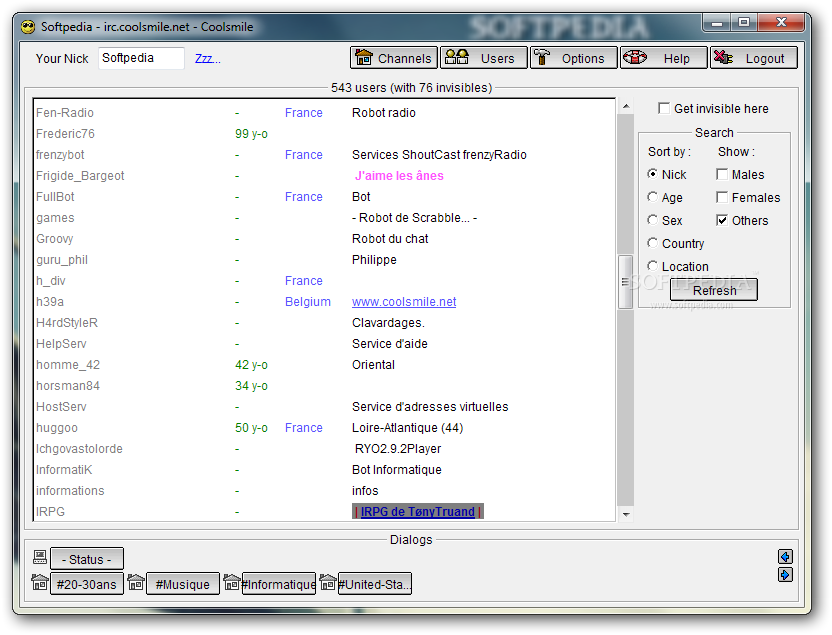The image size is (832, 635).
Task: Select user games in the list
Action: (55, 218)
